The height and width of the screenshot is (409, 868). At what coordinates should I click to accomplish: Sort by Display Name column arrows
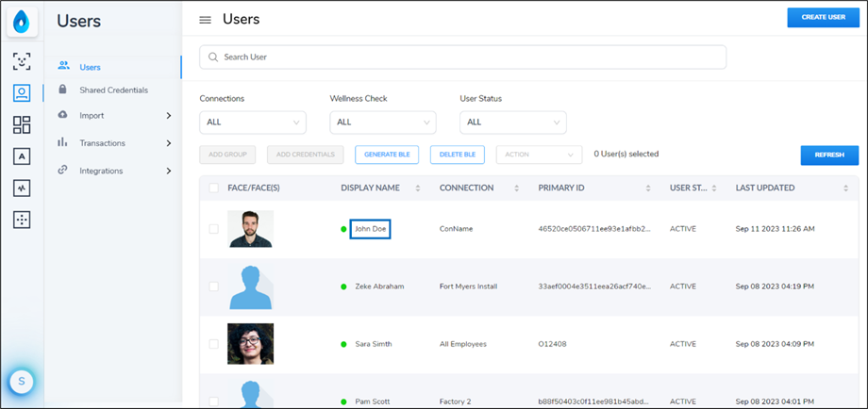point(418,188)
